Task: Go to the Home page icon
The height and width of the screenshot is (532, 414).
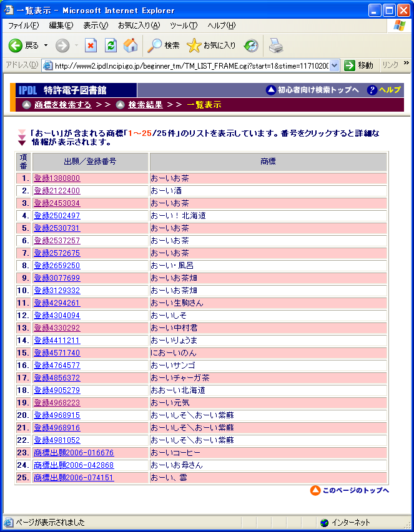Action: [x=131, y=46]
